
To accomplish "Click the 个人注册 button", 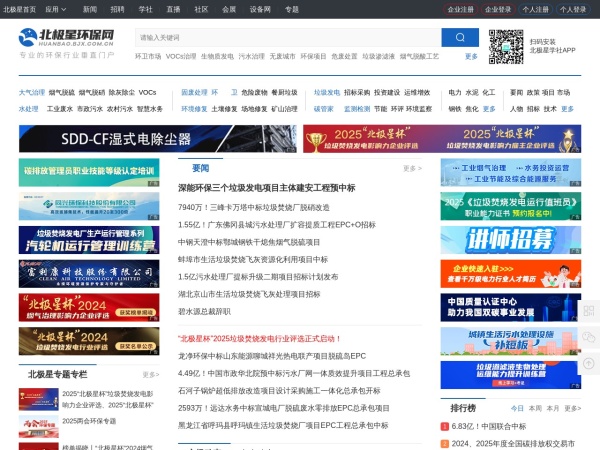I will [535, 9].
